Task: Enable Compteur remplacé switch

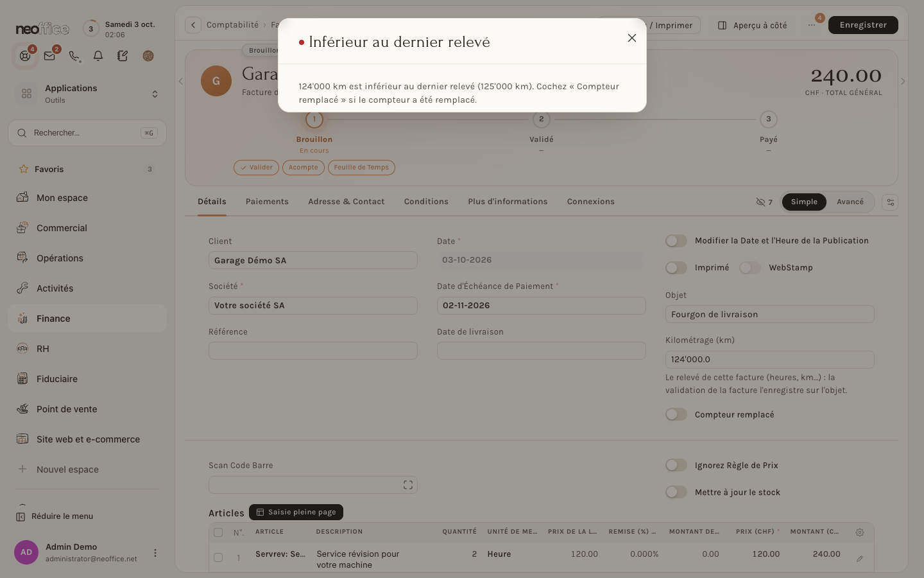Action: tap(676, 415)
